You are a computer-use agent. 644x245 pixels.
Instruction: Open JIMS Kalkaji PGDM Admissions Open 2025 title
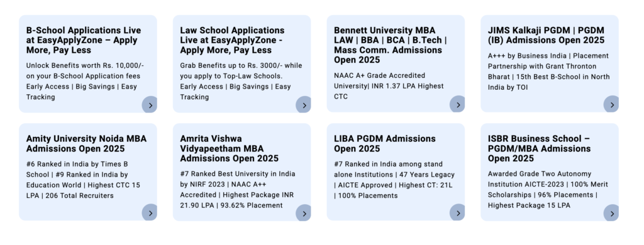[547, 35]
